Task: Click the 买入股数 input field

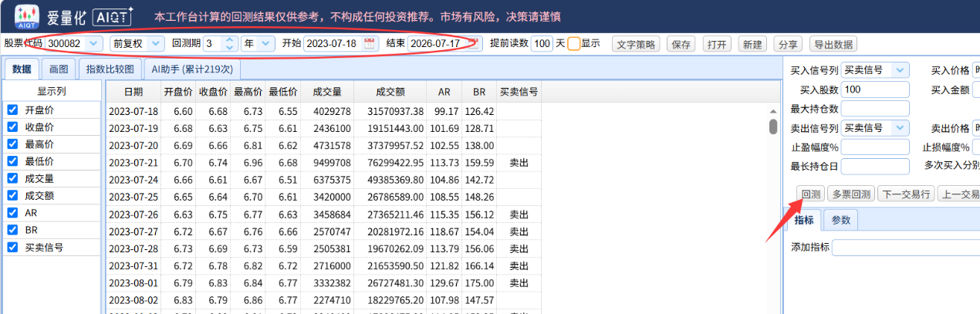Action: click(875, 89)
